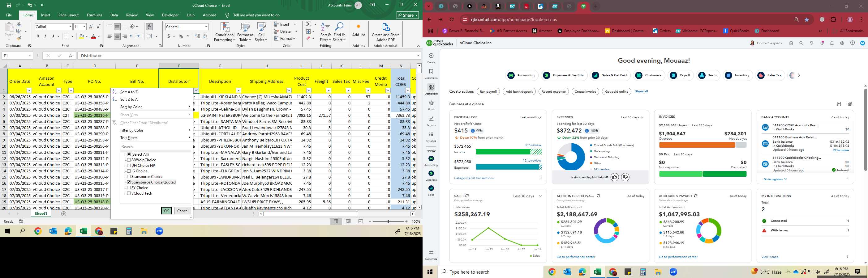Image resolution: width=868 pixels, height=278 pixels.
Task: Switch to Page Layout view in status bar
Action: (x=348, y=221)
